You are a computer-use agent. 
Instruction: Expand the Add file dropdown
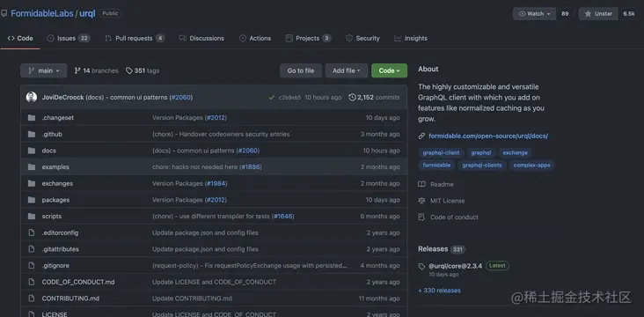347,70
